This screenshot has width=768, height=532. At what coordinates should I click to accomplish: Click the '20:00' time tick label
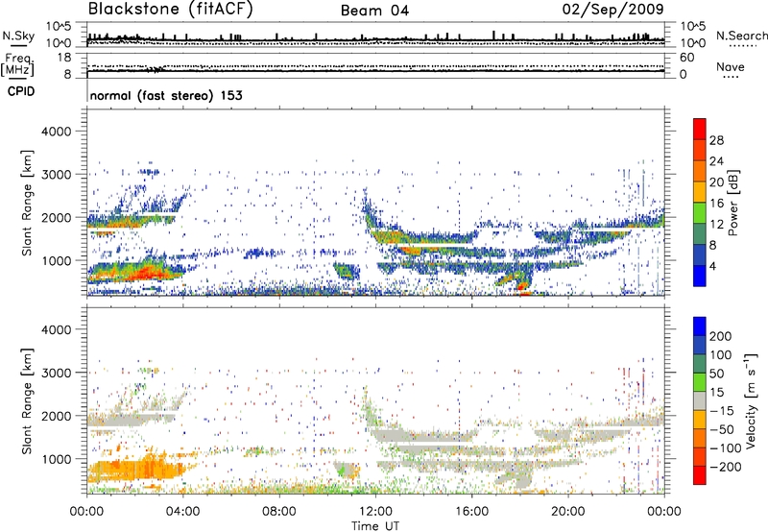567,512
